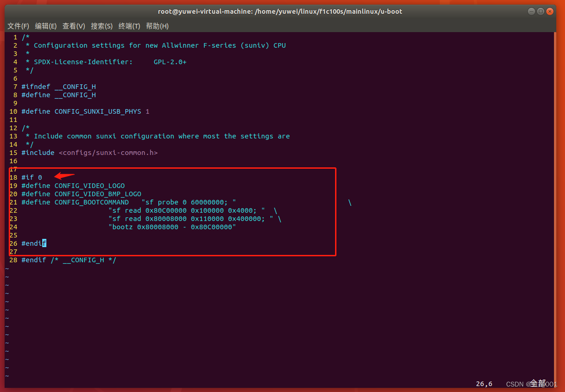
Task: Click the SPDX-License-Identifier comment line
Action: [x=105, y=61]
